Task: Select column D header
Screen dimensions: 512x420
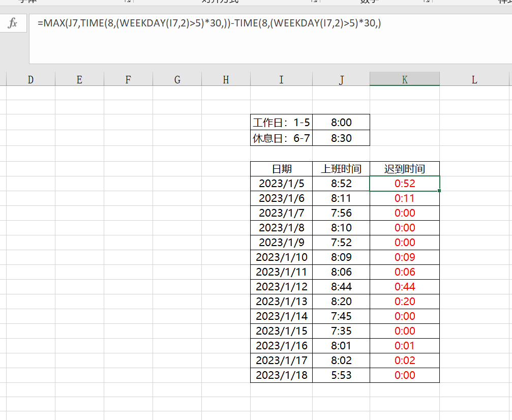Action: [x=31, y=79]
